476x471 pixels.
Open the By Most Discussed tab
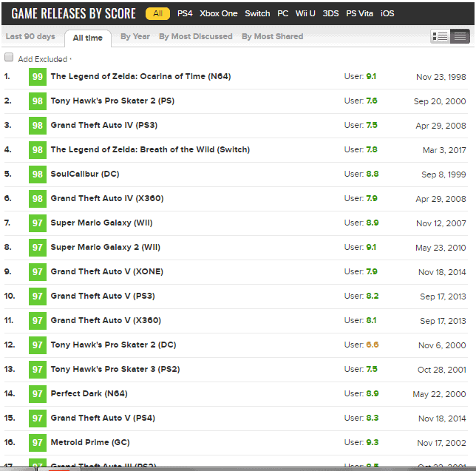click(195, 36)
